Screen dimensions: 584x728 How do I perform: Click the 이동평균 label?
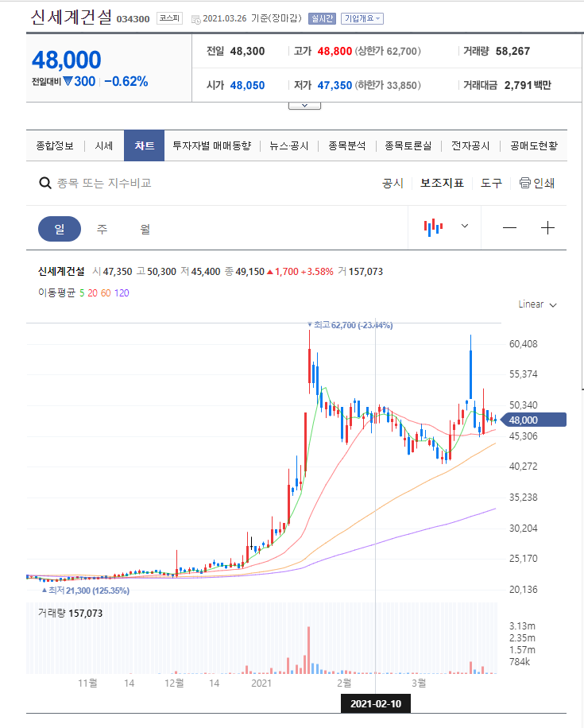56,293
